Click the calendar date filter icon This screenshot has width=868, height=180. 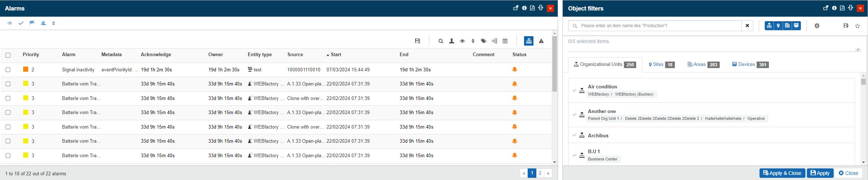(x=505, y=41)
